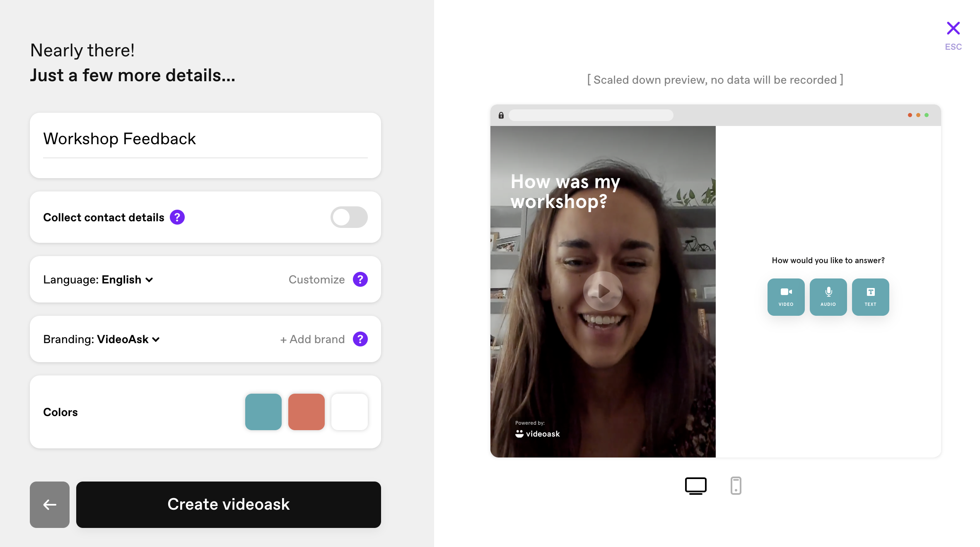
Task: Play the preview video
Action: pos(603,291)
